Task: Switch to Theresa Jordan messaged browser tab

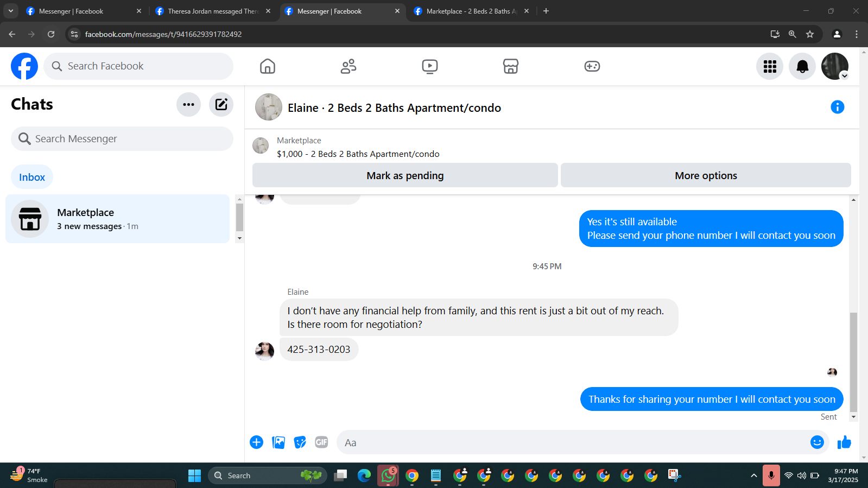Action: point(213,11)
